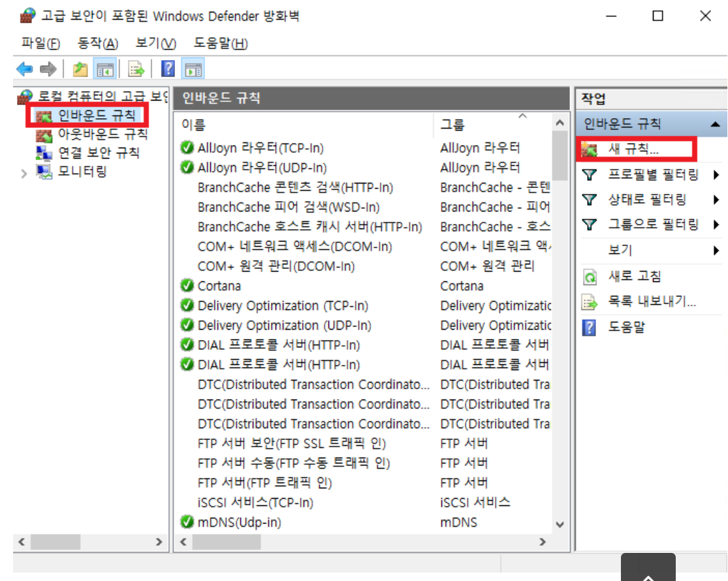This screenshot has width=728, height=581.
Task: Open the 보기(V) menu
Action: (x=155, y=44)
